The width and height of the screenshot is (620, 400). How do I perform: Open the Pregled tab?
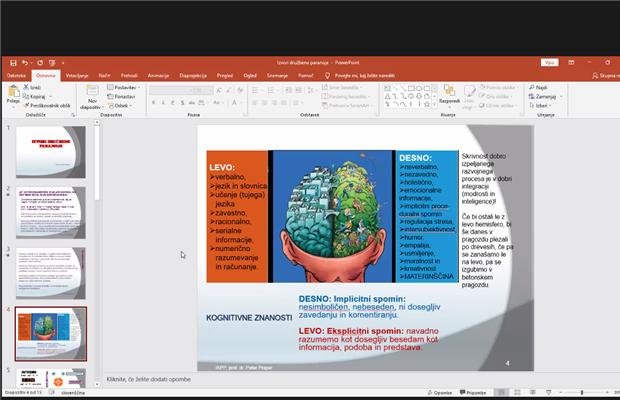tap(225, 75)
